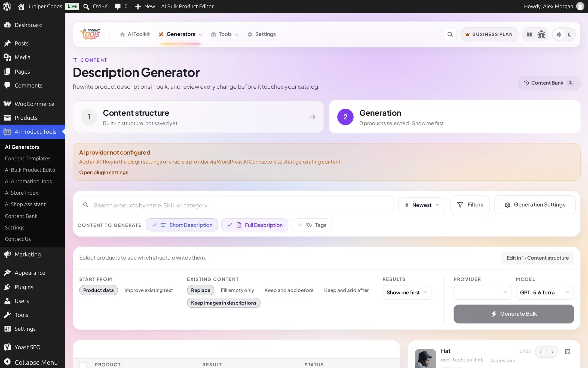The height and width of the screenshot is (368, 588).
Task: Click the AI Product Tools logo
Action: (90, 34)
